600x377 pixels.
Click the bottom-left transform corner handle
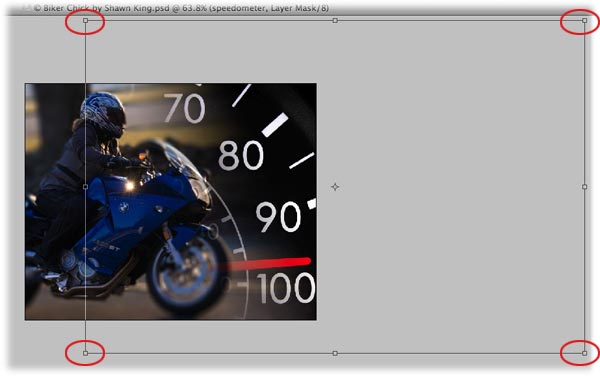tap(85, 353)
